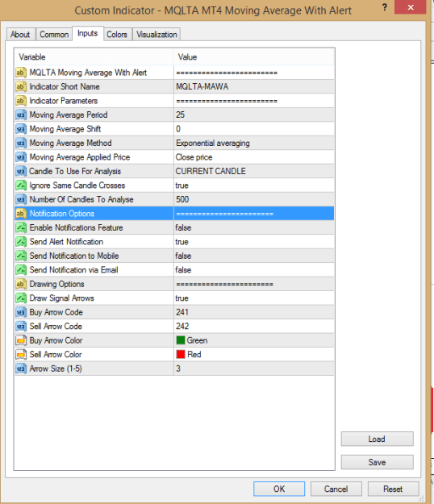
Task: Toggle Draw Signal Arrows value true
Action: tap(182, 298)
